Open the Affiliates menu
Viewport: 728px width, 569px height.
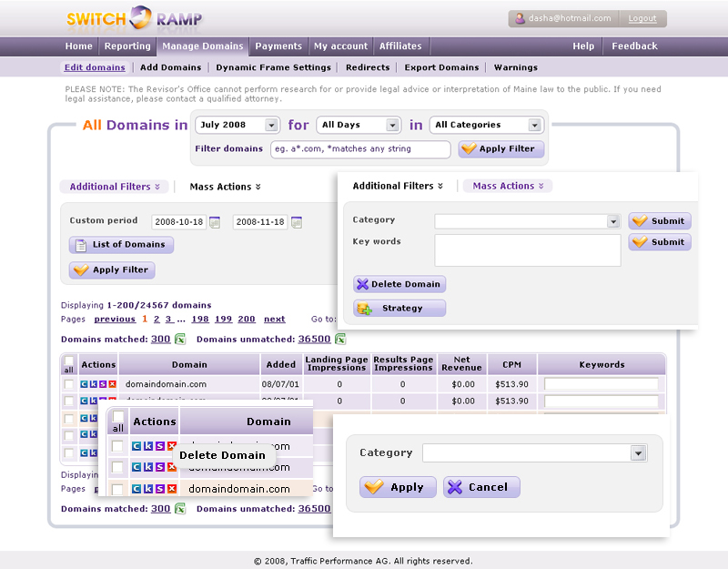pos(400,46)
